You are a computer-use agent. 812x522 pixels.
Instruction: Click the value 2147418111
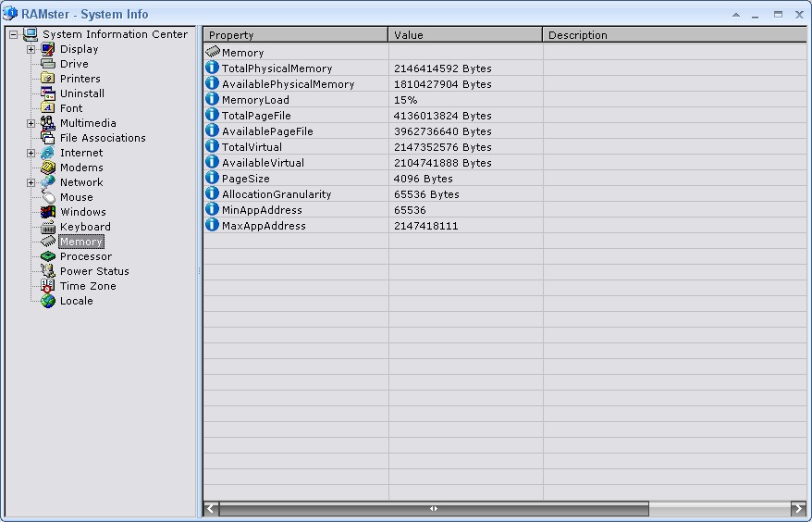pos(425,226)
